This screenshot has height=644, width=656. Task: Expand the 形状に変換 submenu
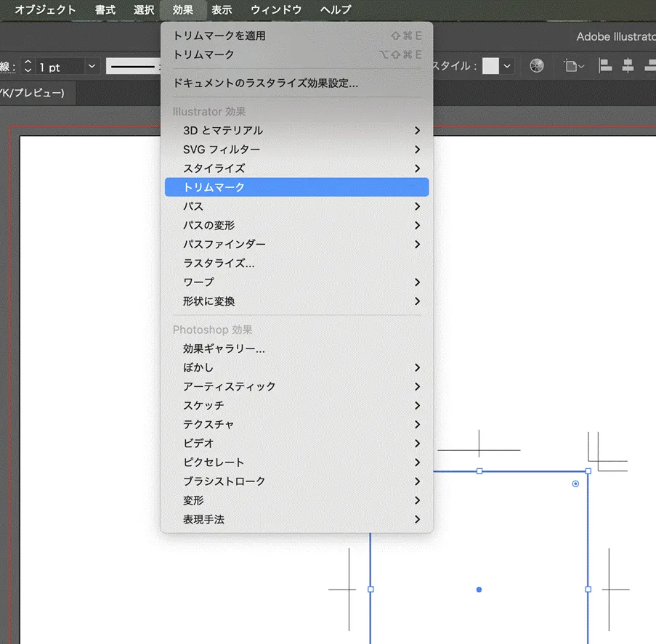[296, 301]
